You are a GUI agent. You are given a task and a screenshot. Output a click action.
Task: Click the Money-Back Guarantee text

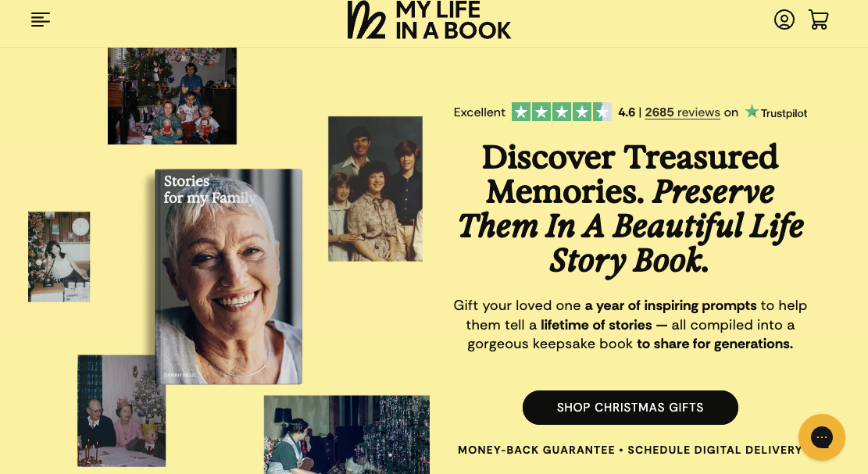(x=536, y=451)
